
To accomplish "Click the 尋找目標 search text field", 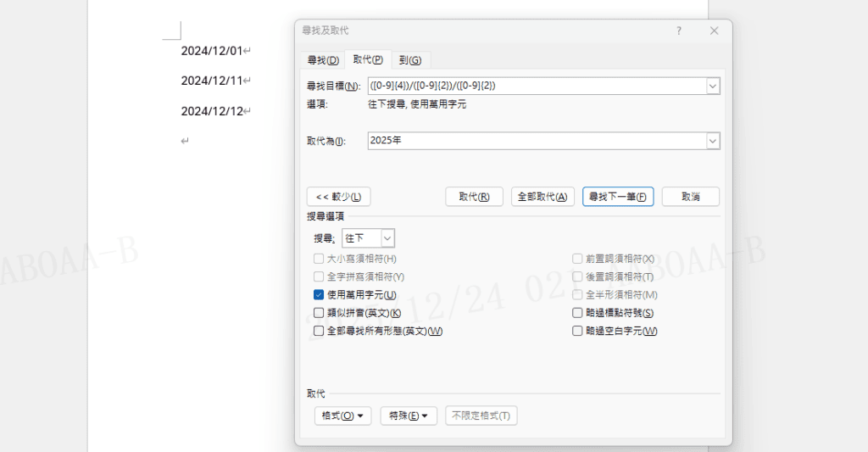I will [x=536, y=86].
